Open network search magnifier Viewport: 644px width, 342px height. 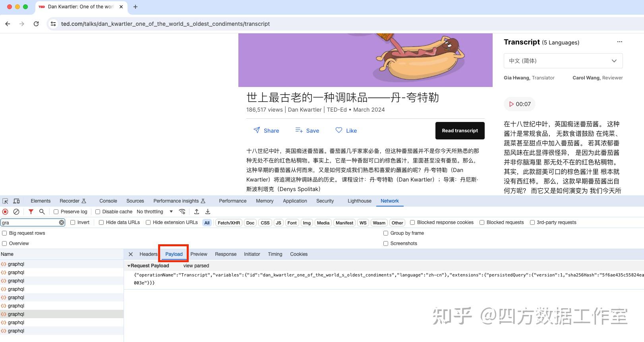coord(42,212)
